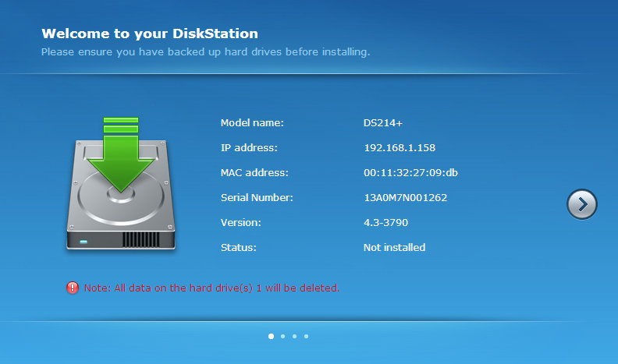Click the model name value DS214+

click(383, 123)
